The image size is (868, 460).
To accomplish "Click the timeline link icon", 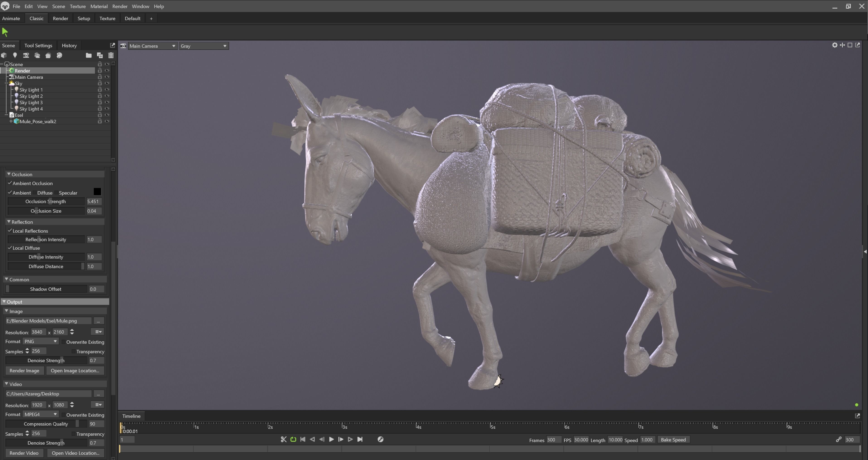I will click(x=839, y=439).
